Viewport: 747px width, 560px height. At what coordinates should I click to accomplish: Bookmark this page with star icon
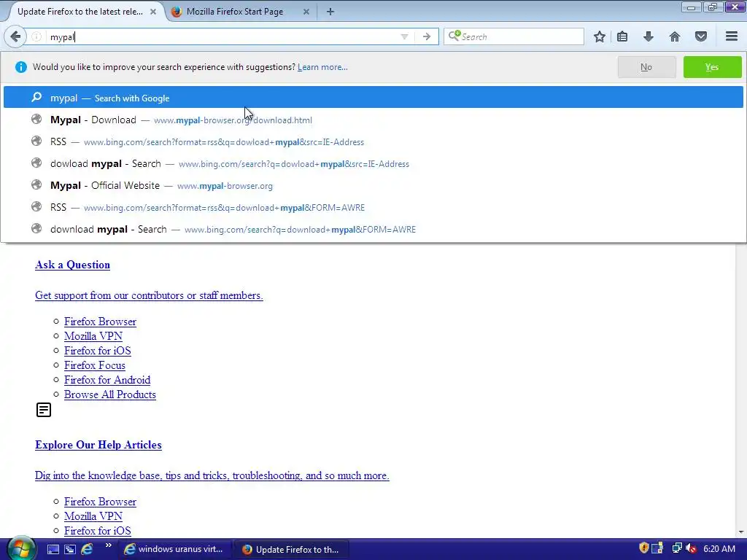tap(600, 36)
